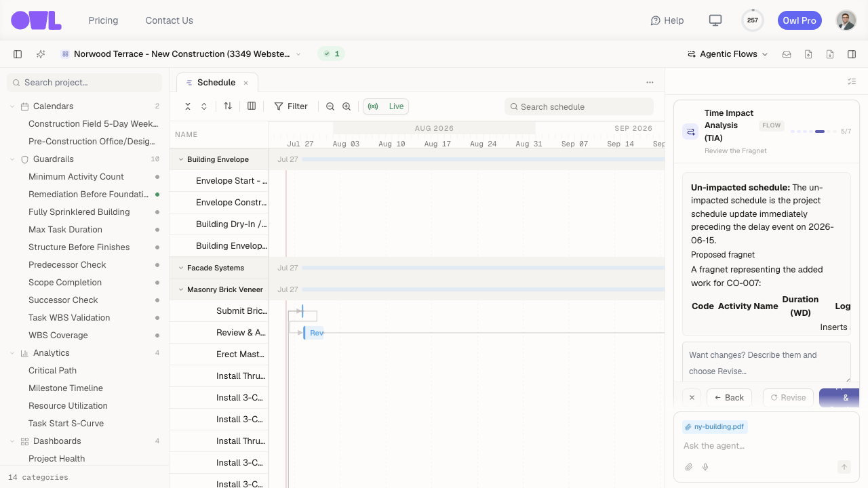
Task: Click the microphone voice input icon
Action: click(x=705, y=467)
